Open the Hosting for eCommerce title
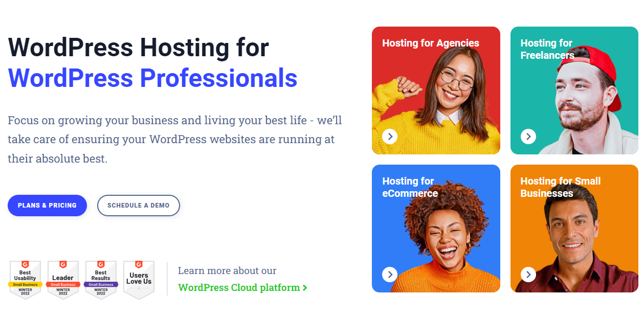Screen dimensions: 644x318 pos(410,187)
